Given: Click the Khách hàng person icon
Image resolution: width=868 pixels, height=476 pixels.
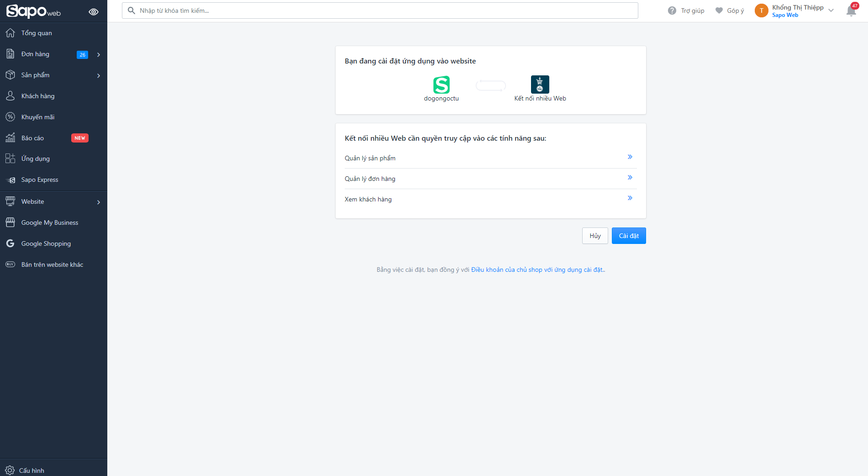Looking at the screenshot, I should [x=10, y=96].
